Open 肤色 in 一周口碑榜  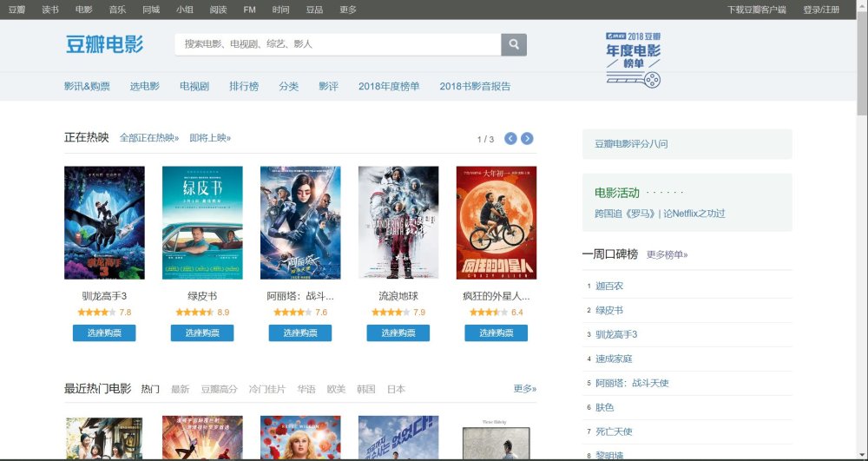click(x=604, y=407)
